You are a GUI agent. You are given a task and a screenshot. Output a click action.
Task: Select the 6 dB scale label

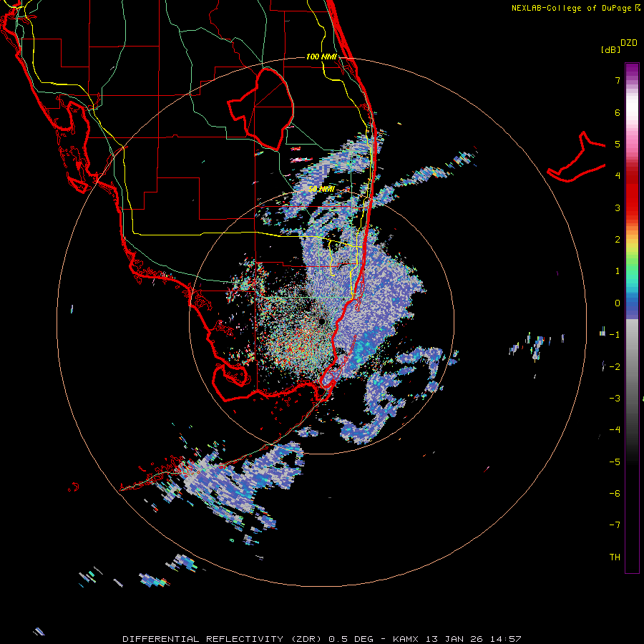tap(618, 112)
